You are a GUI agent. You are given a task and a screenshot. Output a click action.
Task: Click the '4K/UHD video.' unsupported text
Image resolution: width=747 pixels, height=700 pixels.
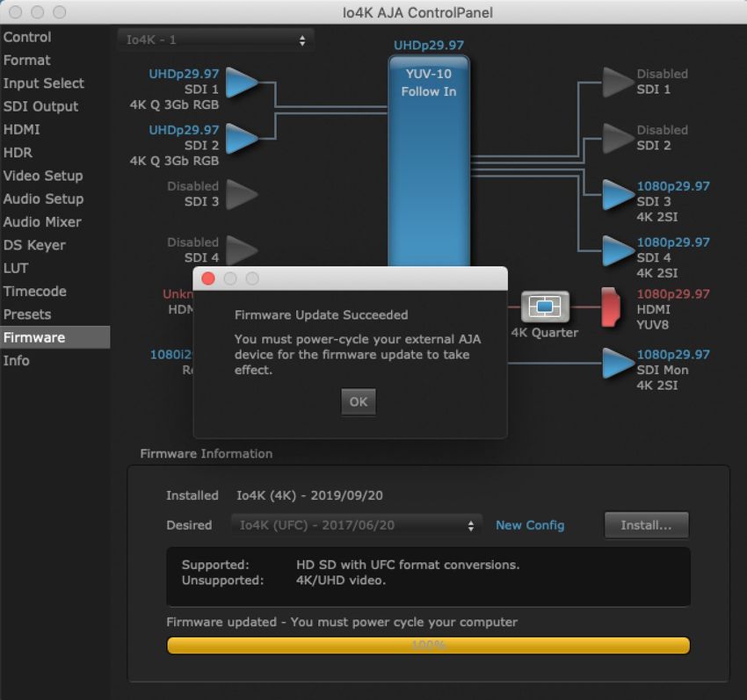click(x=341, y=580)
